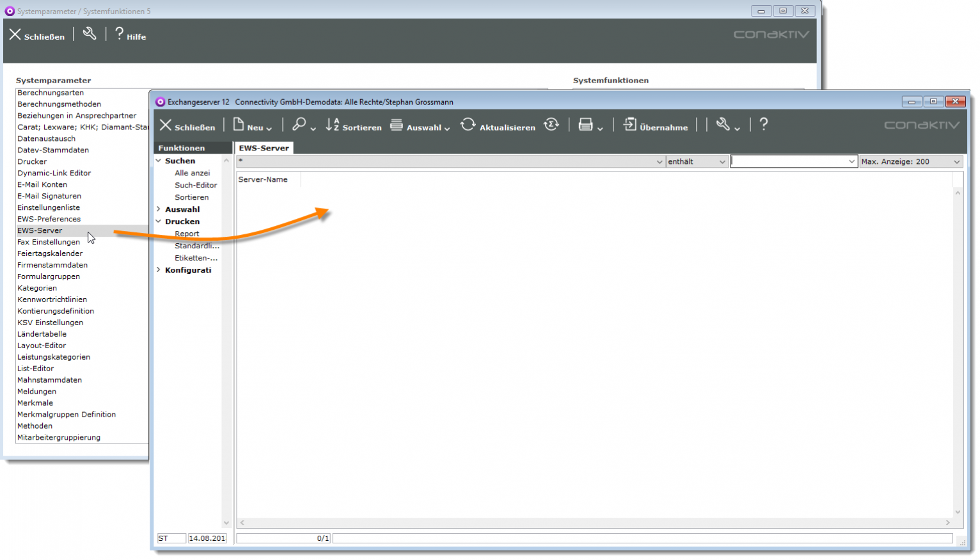Create a new entry with Neu button
The image size is (980, 560).
pos(252,125)
